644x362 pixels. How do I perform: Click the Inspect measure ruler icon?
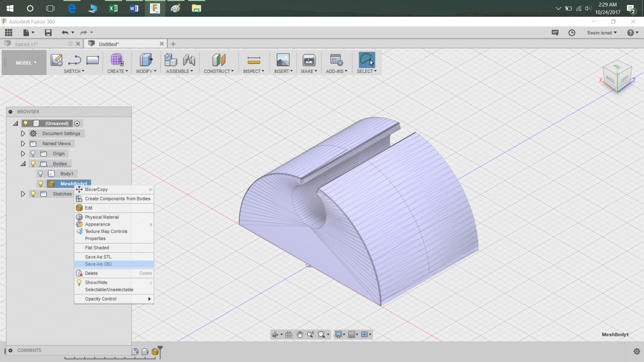click(254, 60)
